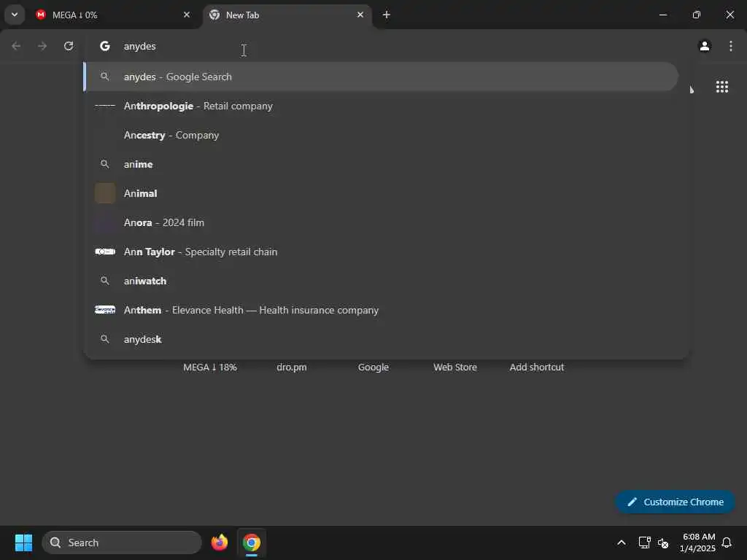Close the MEGA tab

point(186,15)
